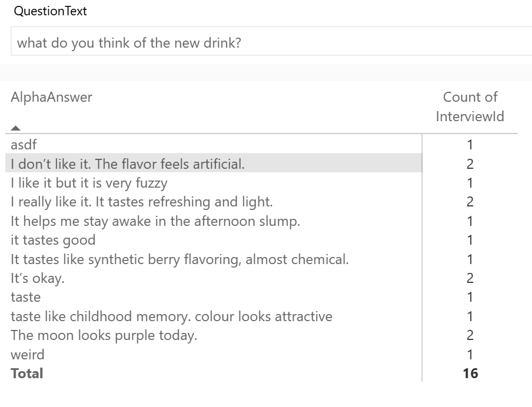Select the purple moon answer row
The height and width of the screenshot is (407, 532).
104,336
